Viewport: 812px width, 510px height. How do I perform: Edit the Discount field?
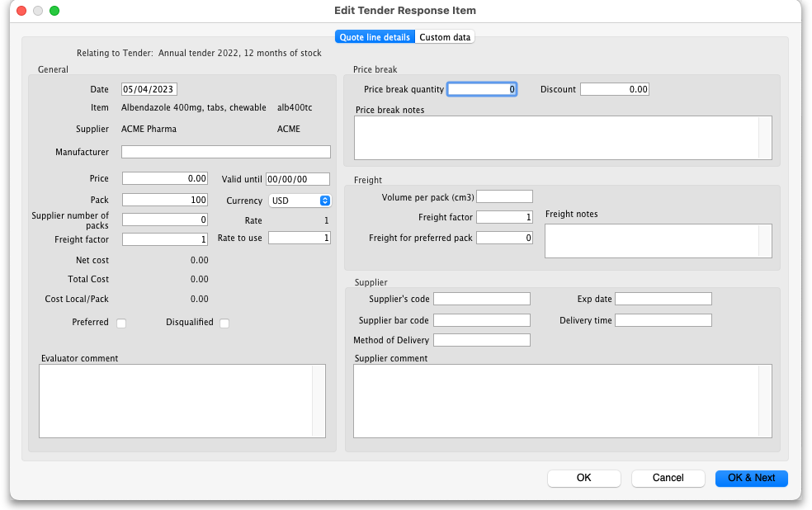point(614,89)
